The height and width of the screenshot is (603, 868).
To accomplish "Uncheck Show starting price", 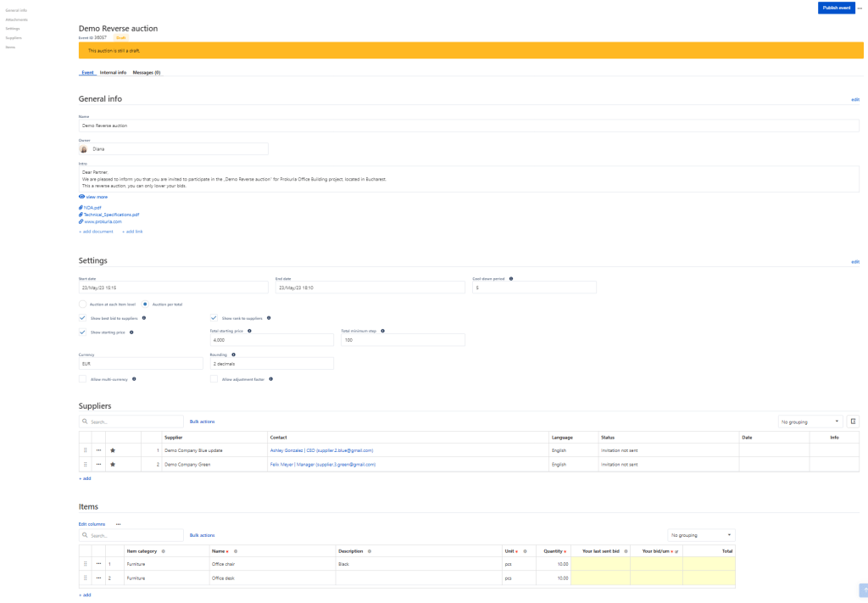I will tap(82, 332).
